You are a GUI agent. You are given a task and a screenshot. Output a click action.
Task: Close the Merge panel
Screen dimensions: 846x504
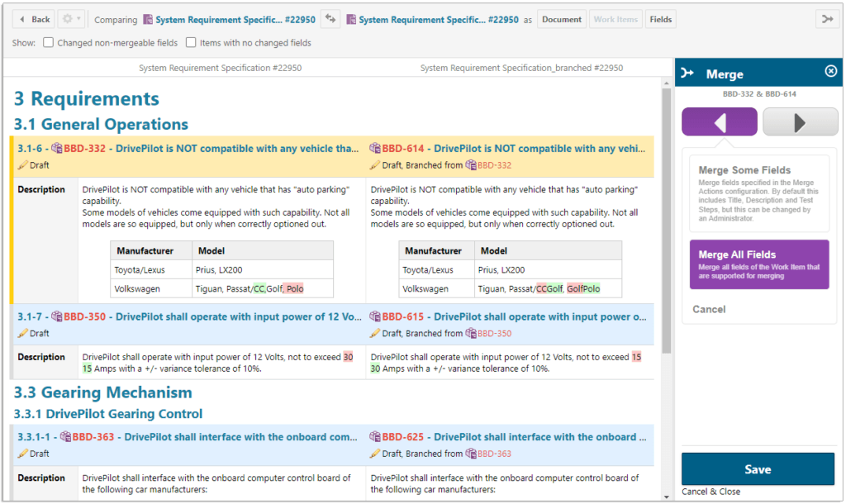tap(830, 72)
